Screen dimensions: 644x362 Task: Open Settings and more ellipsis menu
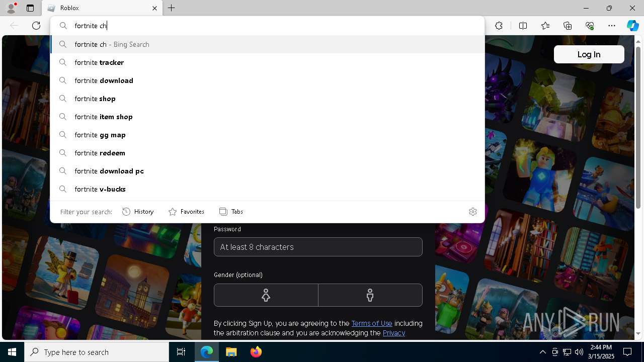612,26
